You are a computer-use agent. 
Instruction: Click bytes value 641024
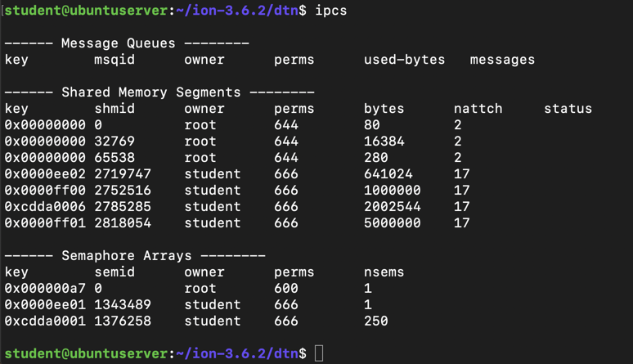tap(388, 174)
